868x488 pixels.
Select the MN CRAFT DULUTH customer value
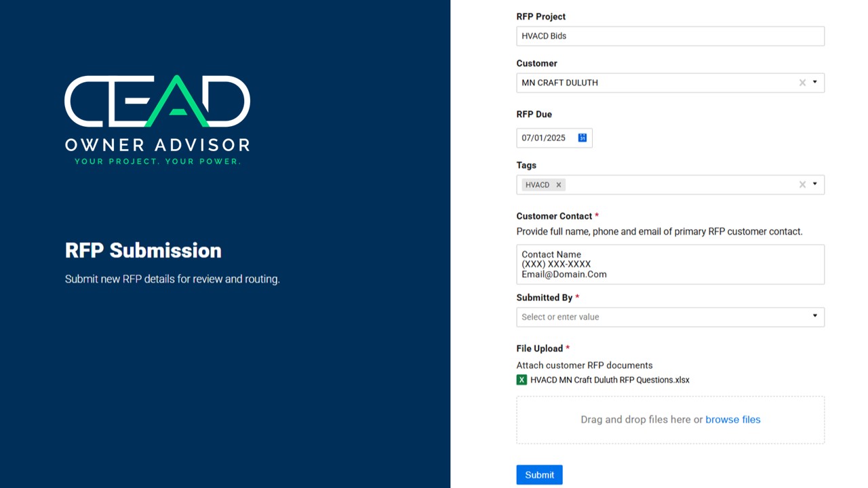pos(559,83)
